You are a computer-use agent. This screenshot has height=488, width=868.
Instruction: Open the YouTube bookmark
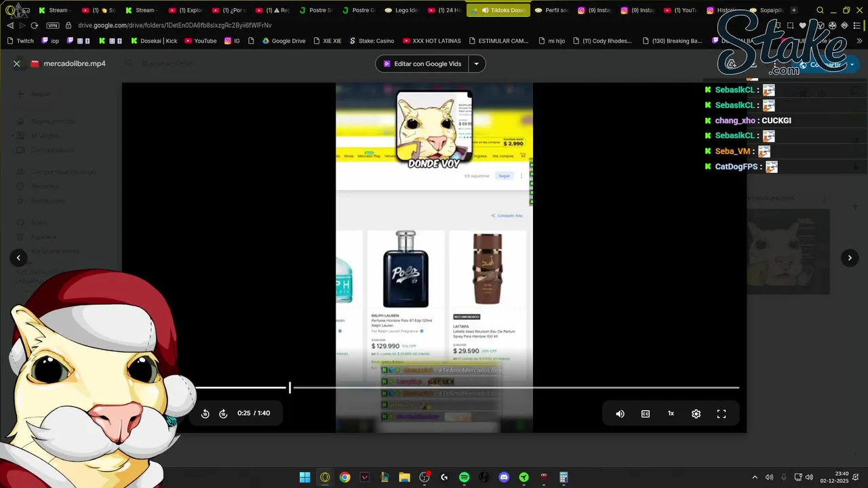click(x=199, y=41)
